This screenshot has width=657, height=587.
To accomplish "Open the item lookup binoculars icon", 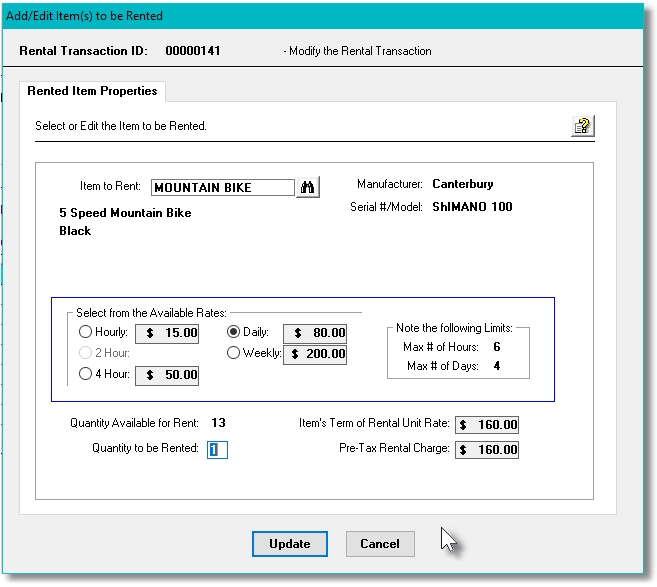I will 308,187.
